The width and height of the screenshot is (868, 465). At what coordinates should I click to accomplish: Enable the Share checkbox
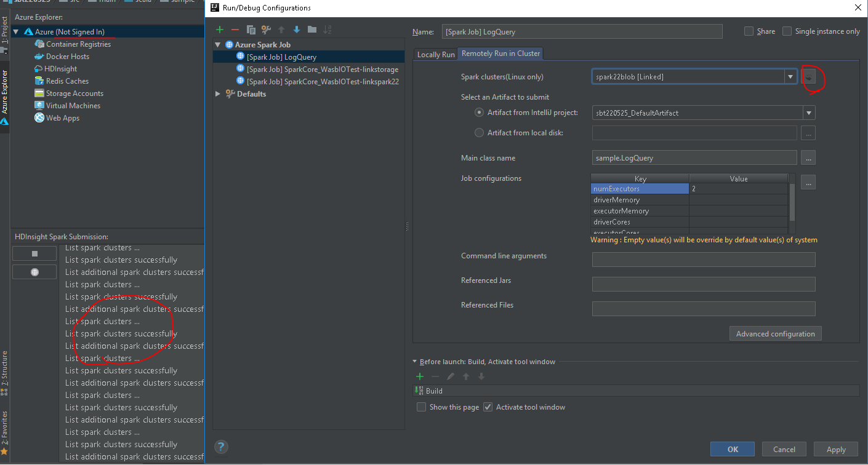click(x=749, y=31)
